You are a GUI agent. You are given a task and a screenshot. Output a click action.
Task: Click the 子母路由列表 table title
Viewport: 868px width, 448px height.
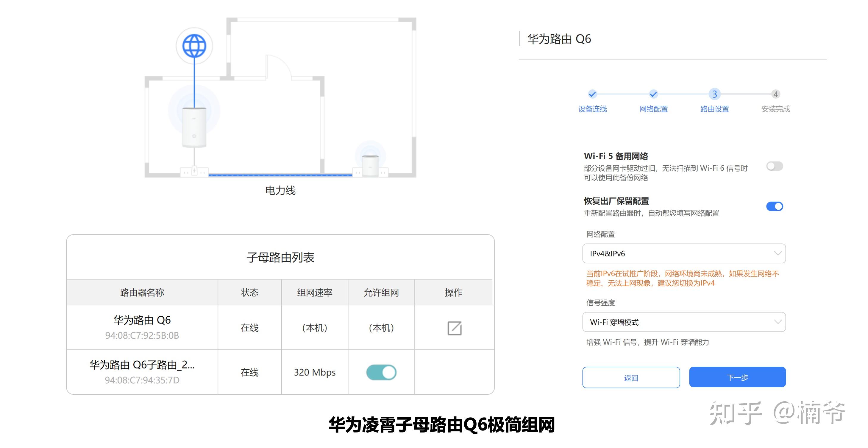tap(280, 257)
